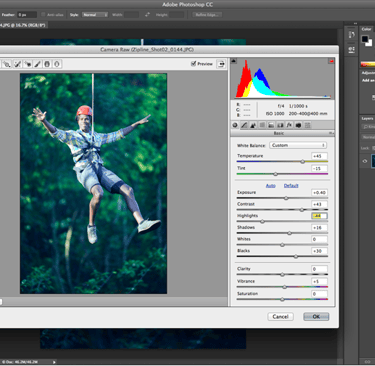
Task: Open the Detail panel tab
Action: pos(253,125)
